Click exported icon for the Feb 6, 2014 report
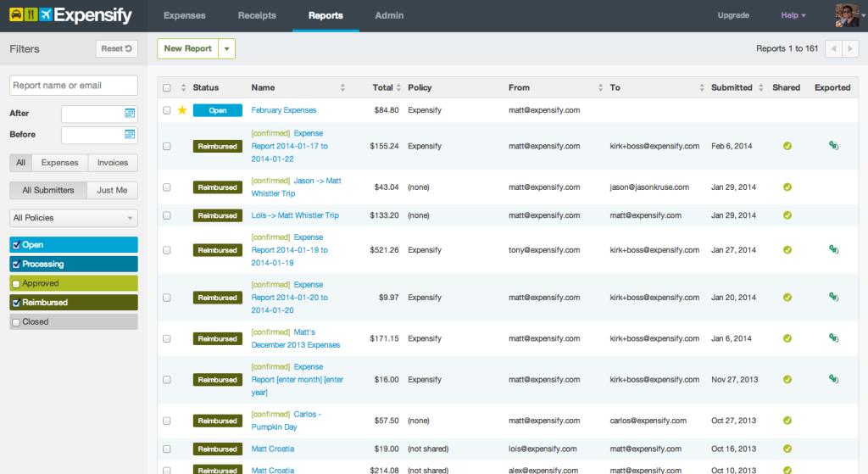 pos(832,146)
